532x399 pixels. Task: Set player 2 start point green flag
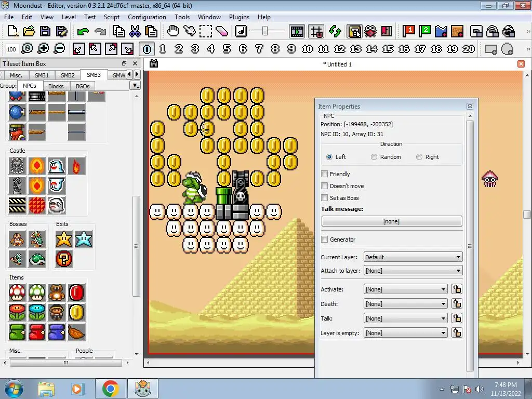(425, 32)
